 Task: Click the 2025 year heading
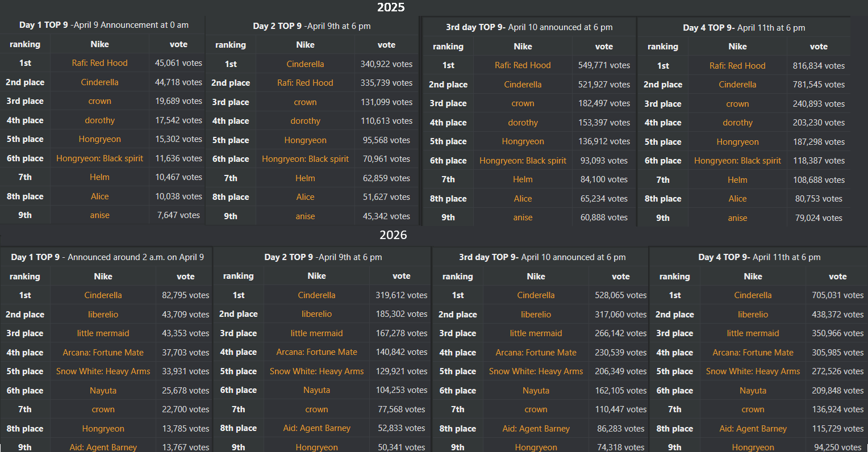pyautogui.click(x=391, y=7)
